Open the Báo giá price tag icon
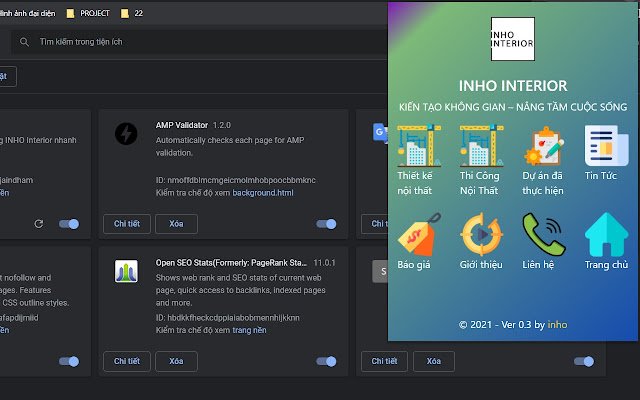 coord(419,234)
